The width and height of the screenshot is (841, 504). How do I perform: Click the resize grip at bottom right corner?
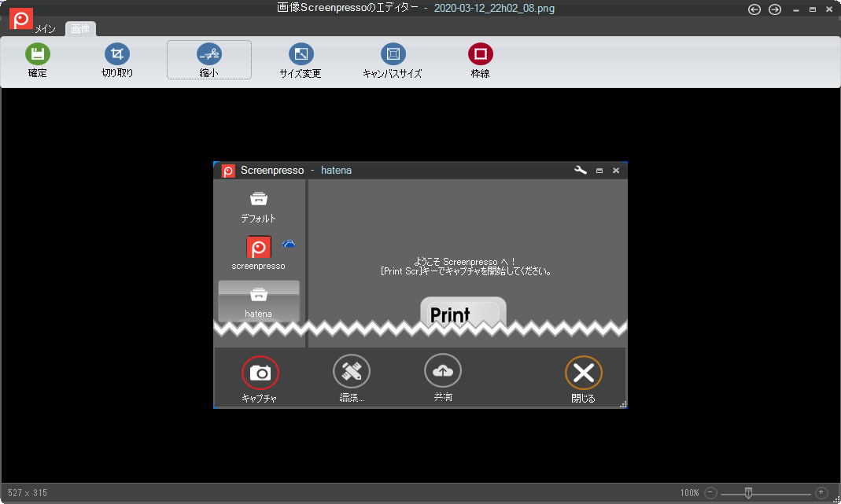[836, 499]
